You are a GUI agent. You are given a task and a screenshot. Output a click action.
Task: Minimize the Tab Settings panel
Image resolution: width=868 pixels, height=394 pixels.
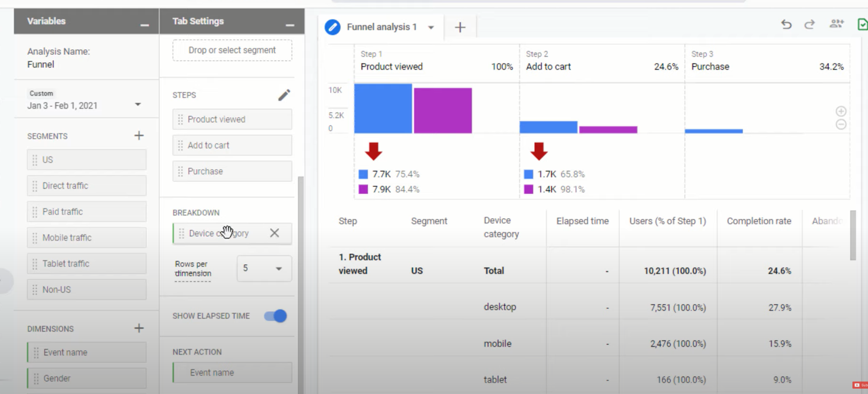click(289, 25)
